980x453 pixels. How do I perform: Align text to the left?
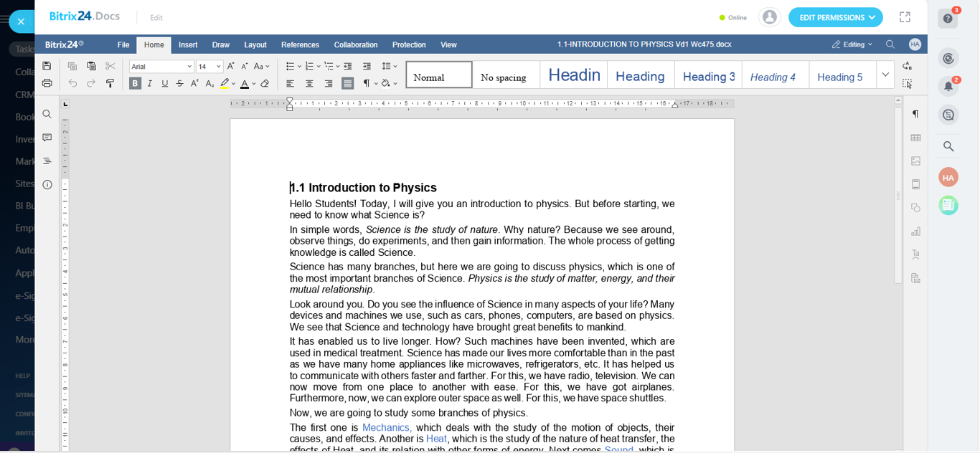tap(291, 83)
